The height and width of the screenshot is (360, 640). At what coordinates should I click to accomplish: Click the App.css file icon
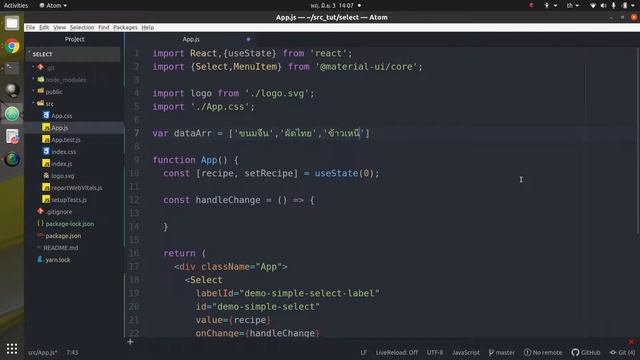pos(46,116)
